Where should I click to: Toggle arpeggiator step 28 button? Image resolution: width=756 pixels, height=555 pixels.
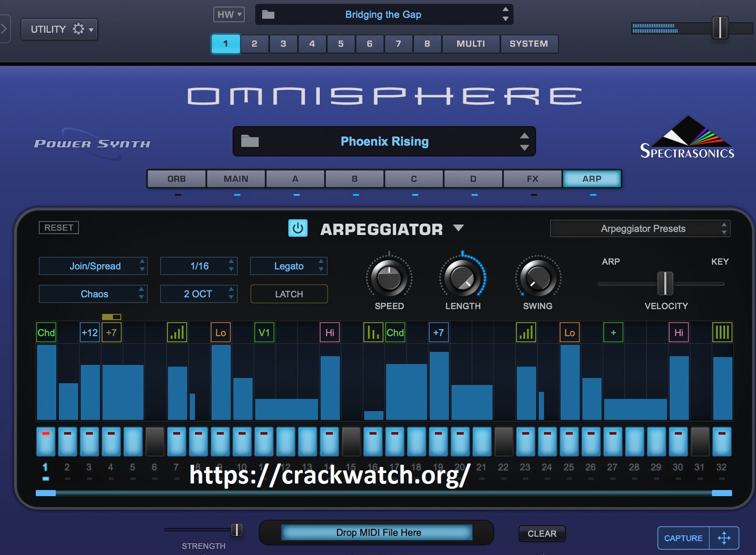click(x=635, y=441)
